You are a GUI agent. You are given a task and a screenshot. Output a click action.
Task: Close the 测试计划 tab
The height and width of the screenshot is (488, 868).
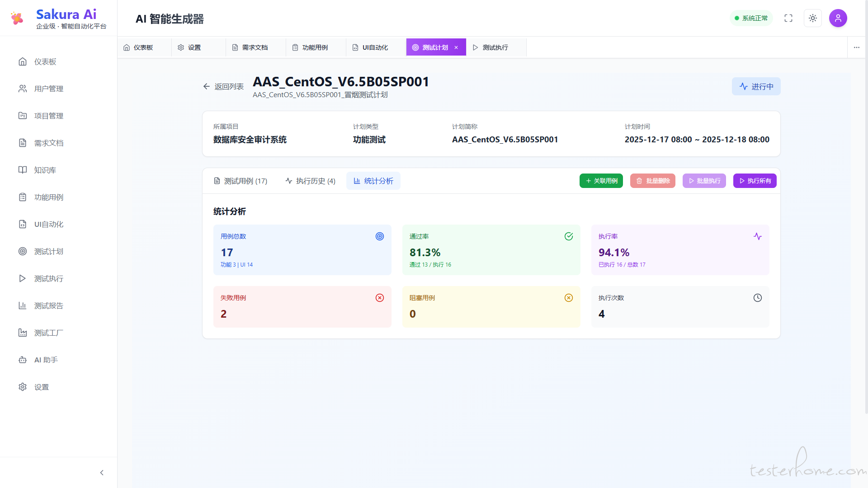point(456,47)
